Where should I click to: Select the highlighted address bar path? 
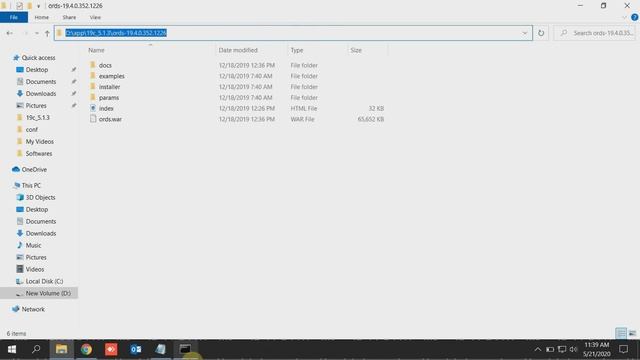pyautogui.click(x=116, y=33)
